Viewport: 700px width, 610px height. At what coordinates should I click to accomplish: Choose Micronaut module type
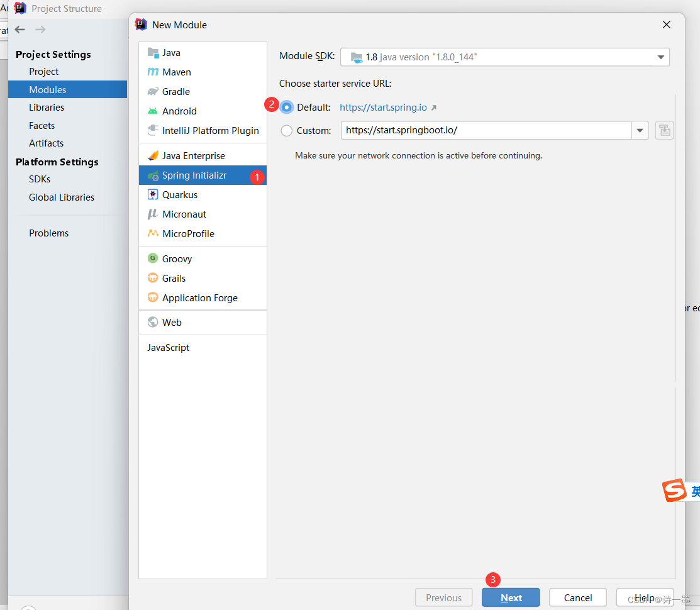point(203,214)
